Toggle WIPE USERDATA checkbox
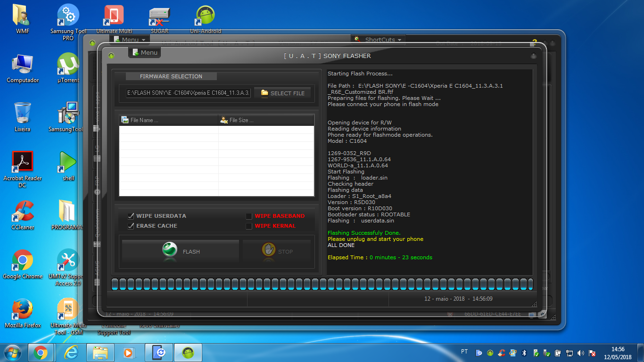The width and height of the screenshot is (644, 362). 131,216
